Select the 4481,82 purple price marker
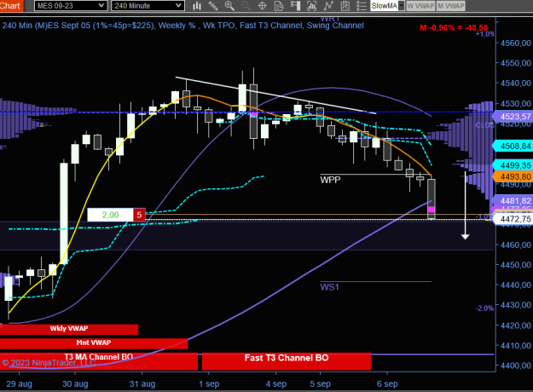Image resolution: width=533 pixels, height=392 pixels. 513,200
